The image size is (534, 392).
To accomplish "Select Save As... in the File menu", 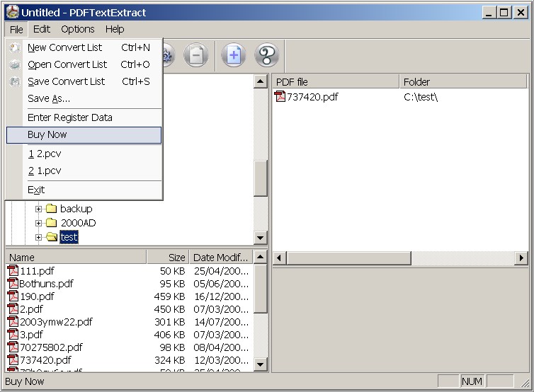I will click(84, 98).
